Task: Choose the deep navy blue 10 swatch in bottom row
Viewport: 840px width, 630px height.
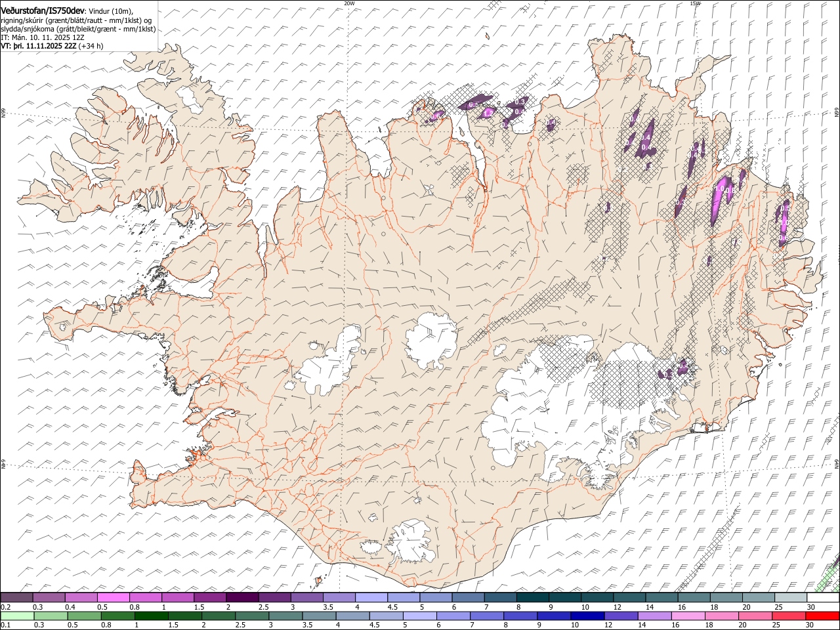Action: pyautogui.click(x=587, y=616)
